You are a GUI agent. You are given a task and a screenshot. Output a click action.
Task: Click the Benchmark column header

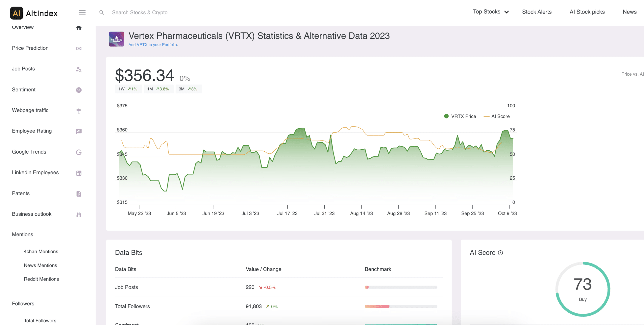[378, 269]
